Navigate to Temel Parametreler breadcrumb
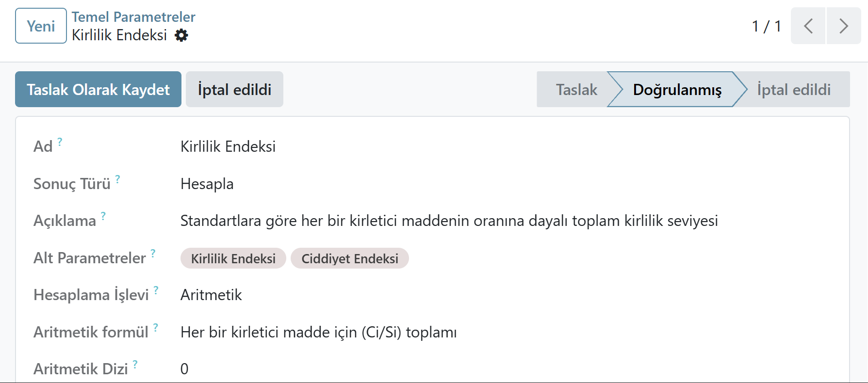The image size is (868, 383). point(133,17)
